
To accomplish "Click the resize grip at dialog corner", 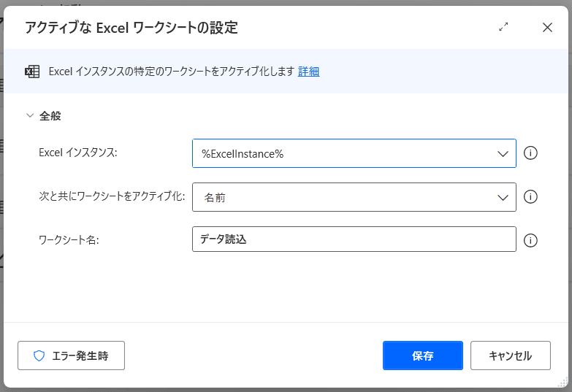I will 564,382.
